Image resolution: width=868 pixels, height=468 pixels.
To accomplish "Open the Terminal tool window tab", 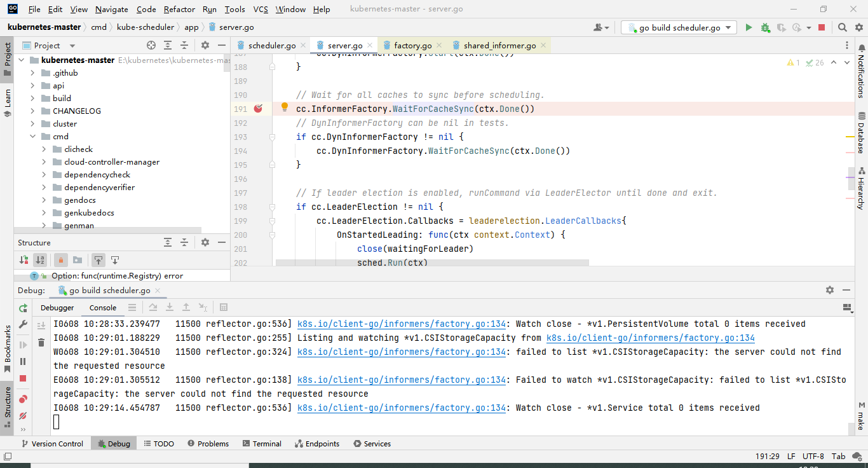I will (x=261, y=444).
